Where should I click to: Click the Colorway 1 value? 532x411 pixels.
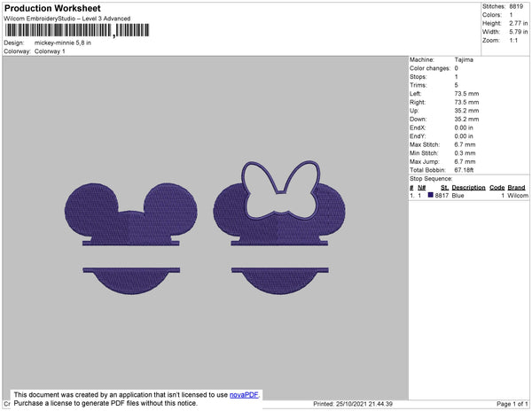pyautogui.click(x=50, y=51)
